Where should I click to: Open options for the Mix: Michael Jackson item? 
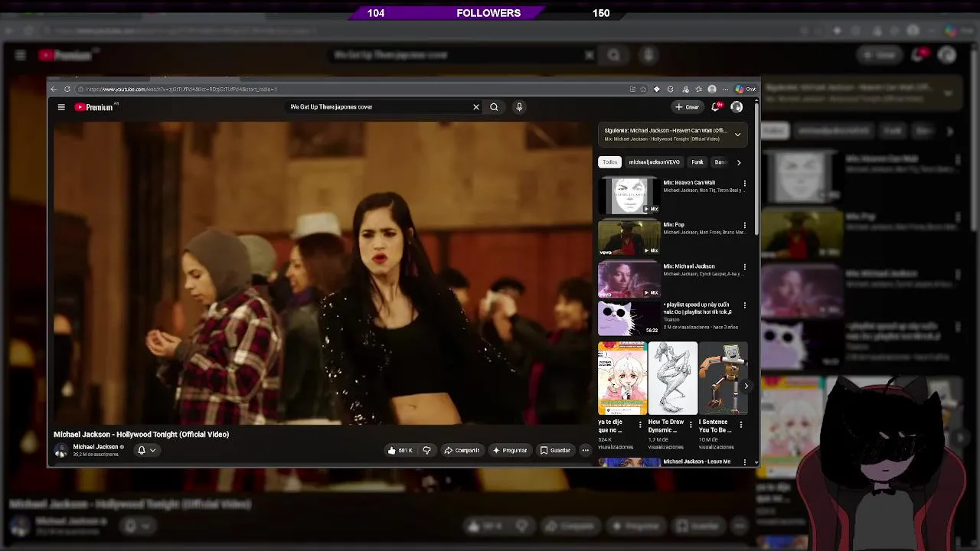click(744, 267)
